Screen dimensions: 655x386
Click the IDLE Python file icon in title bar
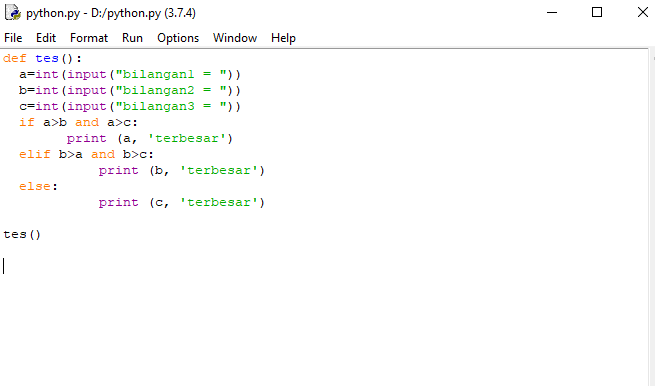(13, 13)
